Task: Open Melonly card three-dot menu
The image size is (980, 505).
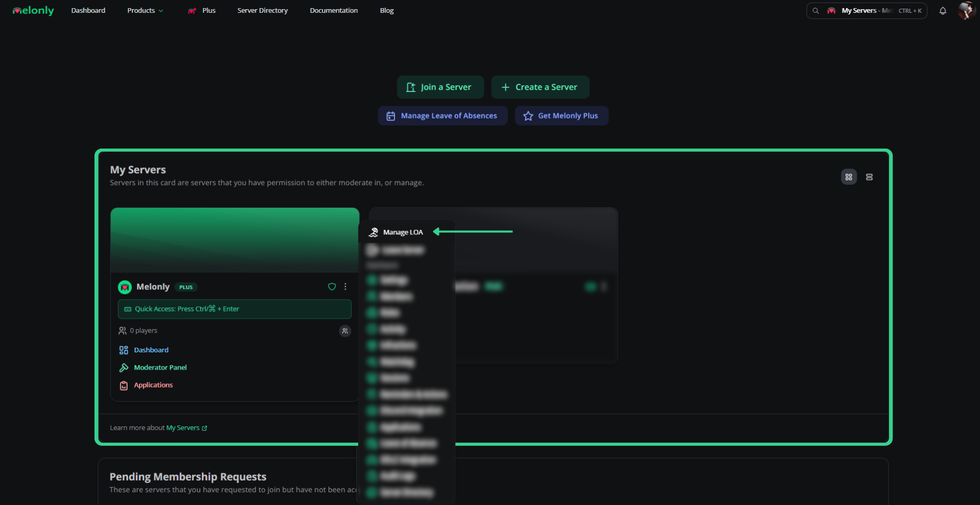Action: pyautogui.click(x=345, y=286)
